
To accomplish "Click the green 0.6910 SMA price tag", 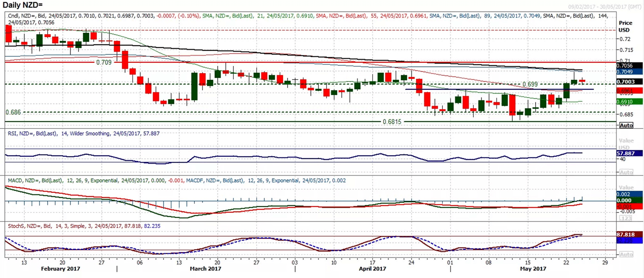I will tap(629, 102).
